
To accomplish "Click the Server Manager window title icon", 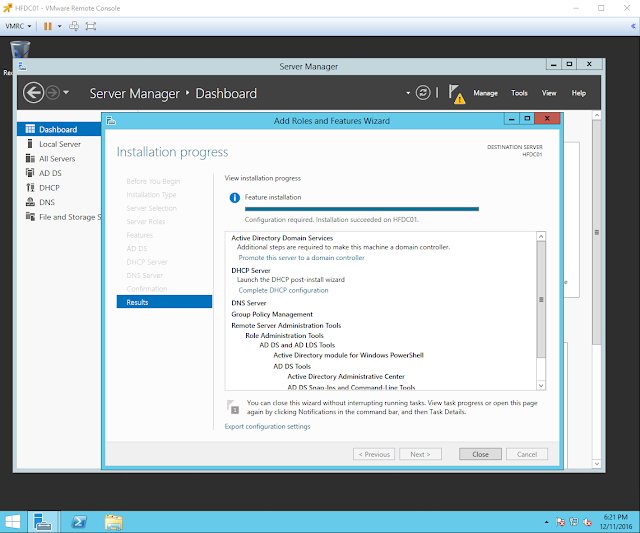I will pos(22,66).
